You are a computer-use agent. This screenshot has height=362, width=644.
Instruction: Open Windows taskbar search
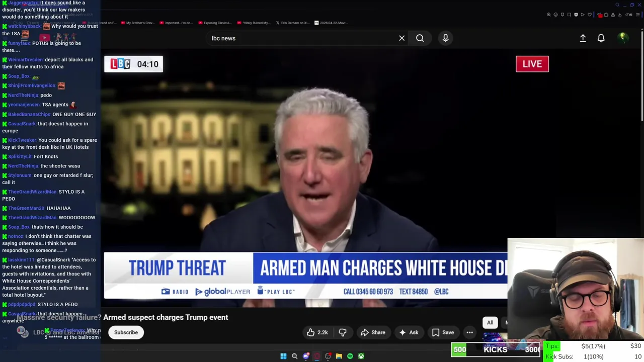point(294,356)
